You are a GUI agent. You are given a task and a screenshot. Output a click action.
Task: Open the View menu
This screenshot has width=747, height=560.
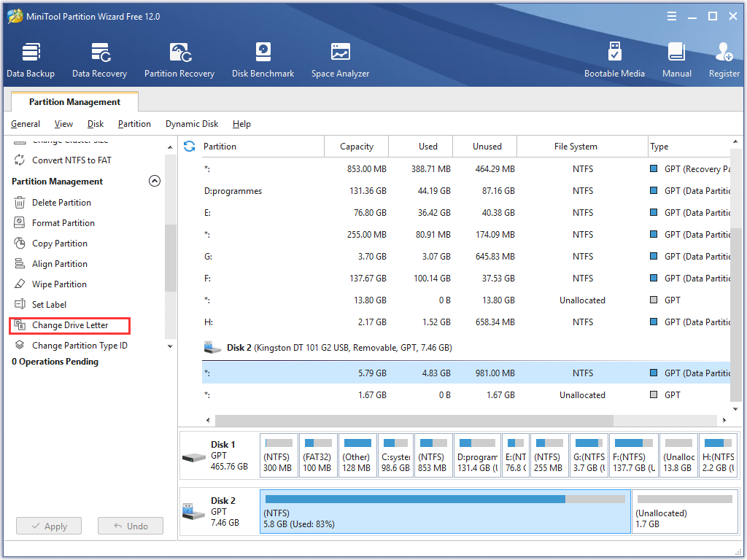64,124
